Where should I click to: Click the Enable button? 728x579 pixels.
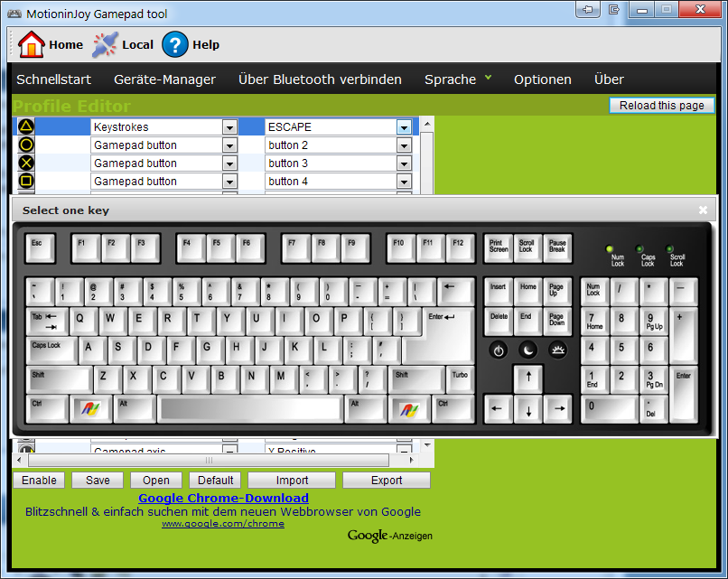click(x=39, y=481)
